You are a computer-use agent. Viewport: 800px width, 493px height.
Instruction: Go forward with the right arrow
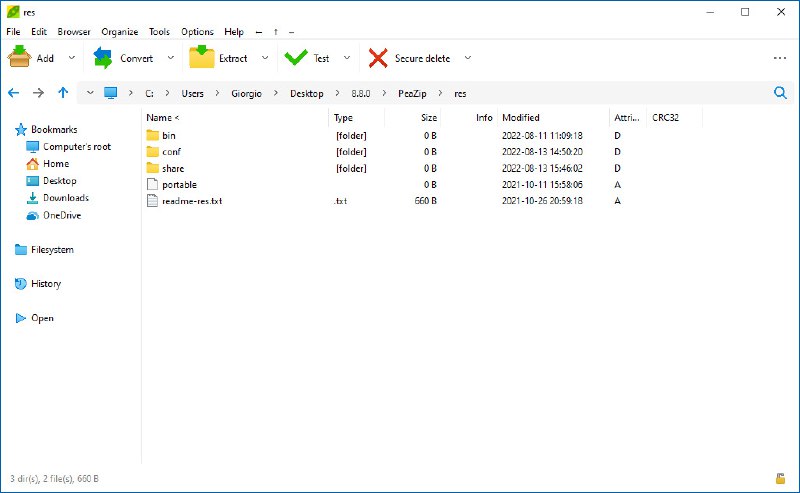pos(38,93)
